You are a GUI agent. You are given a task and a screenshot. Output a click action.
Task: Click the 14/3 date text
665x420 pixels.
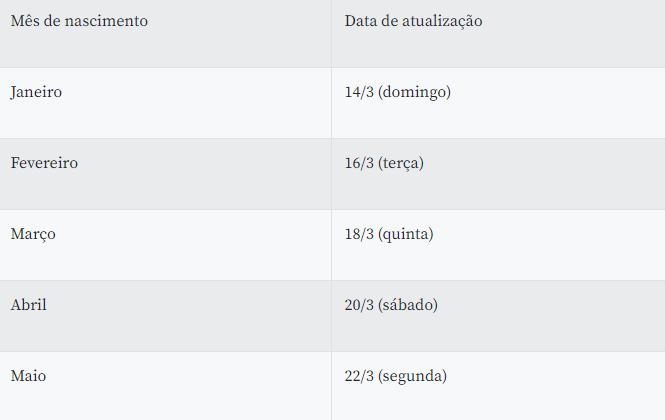point(359,92)
